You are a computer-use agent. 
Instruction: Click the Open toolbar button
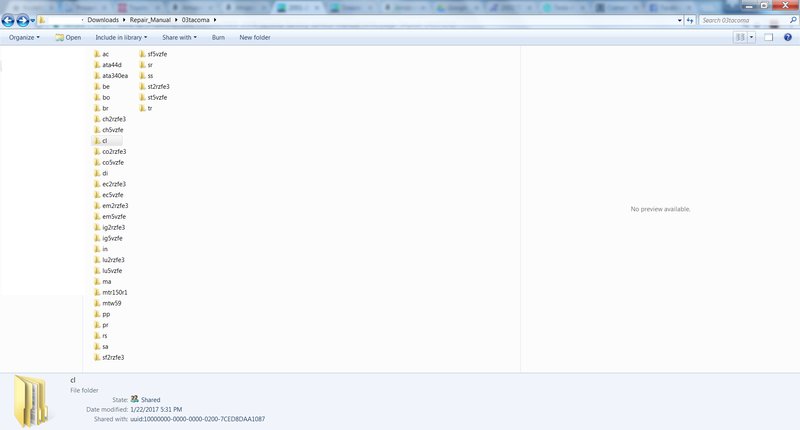[68, 37]
